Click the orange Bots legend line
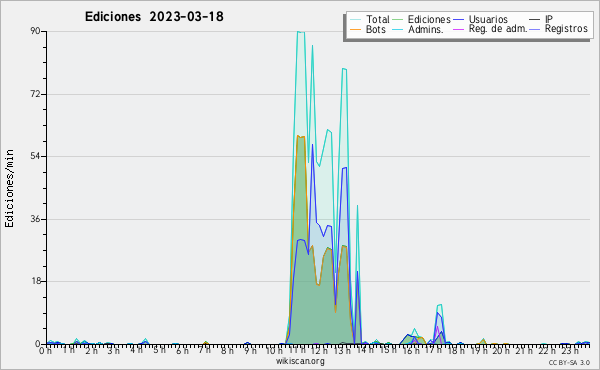Viewport: 600px width, 370px height. [355, 29]
